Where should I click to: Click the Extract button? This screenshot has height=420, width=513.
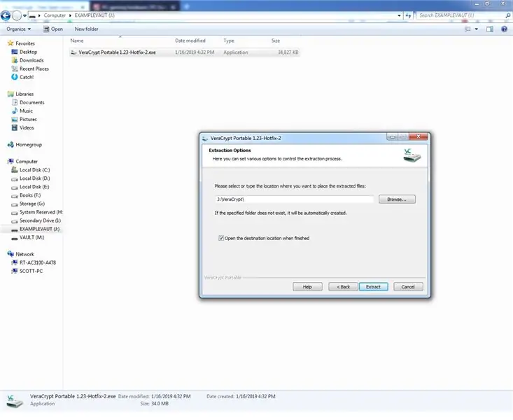[373, 287]
